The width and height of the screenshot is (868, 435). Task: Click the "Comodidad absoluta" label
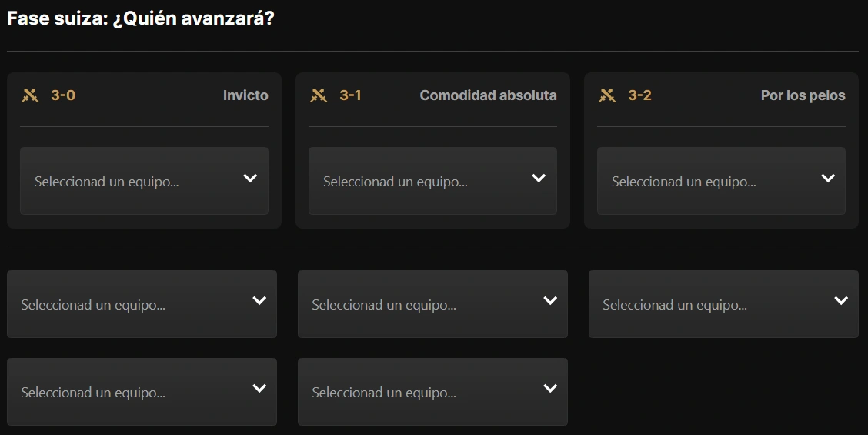488,95
